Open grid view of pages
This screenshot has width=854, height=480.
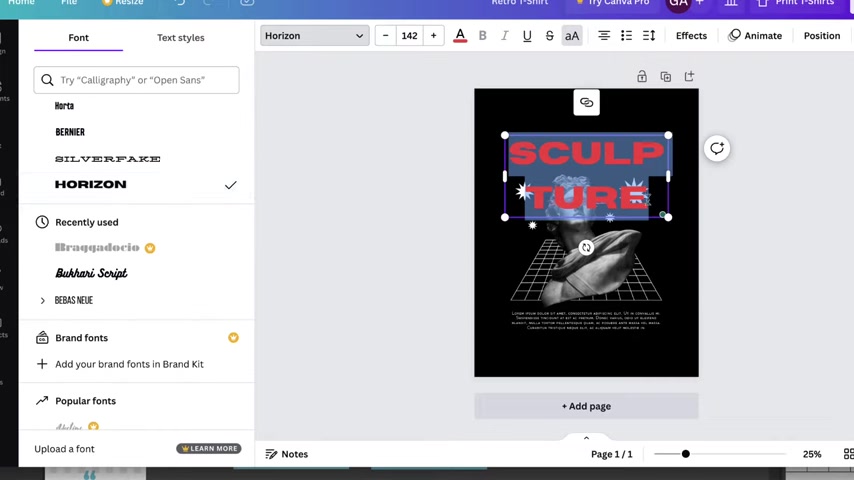coord(849,454)
